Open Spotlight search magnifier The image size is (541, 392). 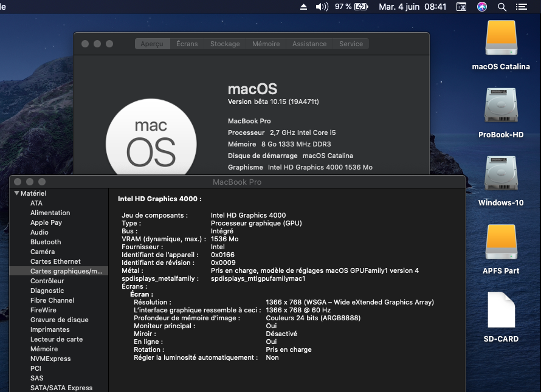click(x=502, y=7)
